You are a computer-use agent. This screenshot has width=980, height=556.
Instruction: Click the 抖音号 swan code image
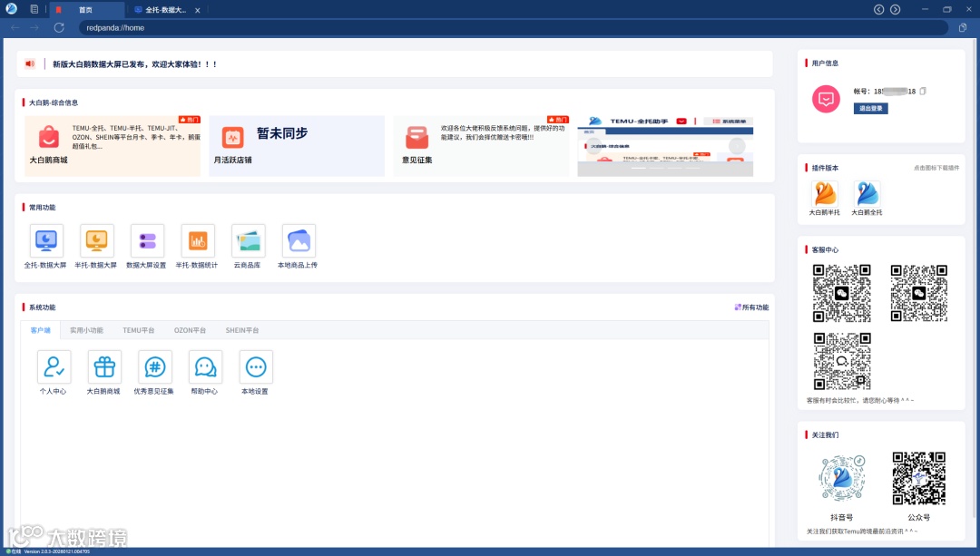click(842, 478)
